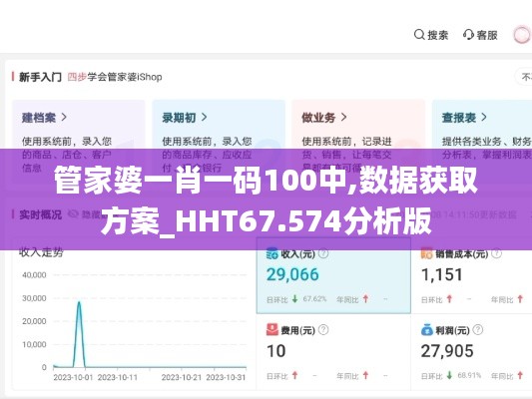
Task: Open help icon next to 销售成本(元)
Action: 496,253
